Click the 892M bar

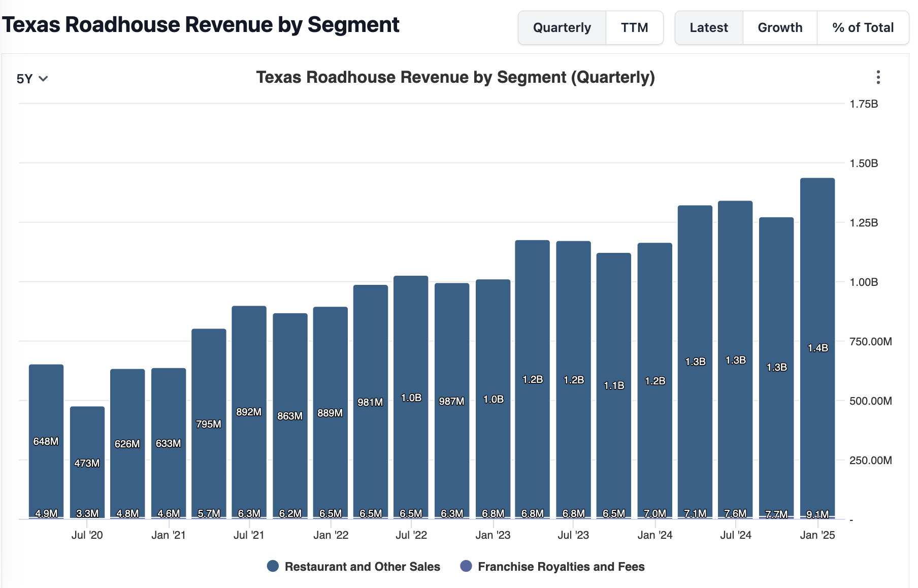coord(249,411)
